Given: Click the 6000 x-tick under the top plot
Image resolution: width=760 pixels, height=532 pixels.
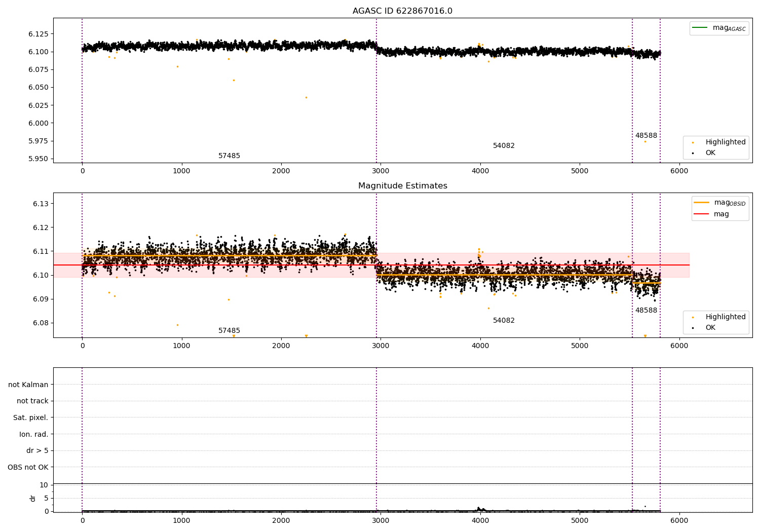Looking at the screenshot, I should (679, 171).
